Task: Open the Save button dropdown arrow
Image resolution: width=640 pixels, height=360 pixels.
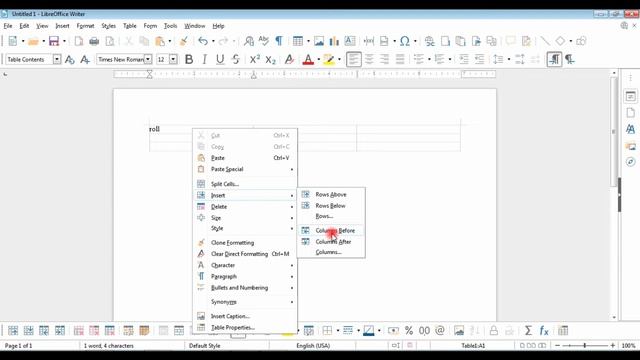Action: [64, 41]
